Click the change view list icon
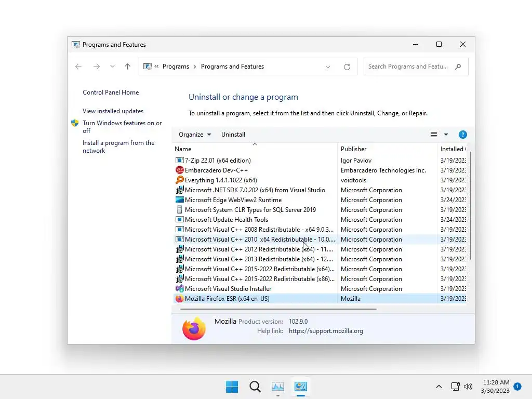The height and width of the screenshot is (399, 532). point(434,135)
